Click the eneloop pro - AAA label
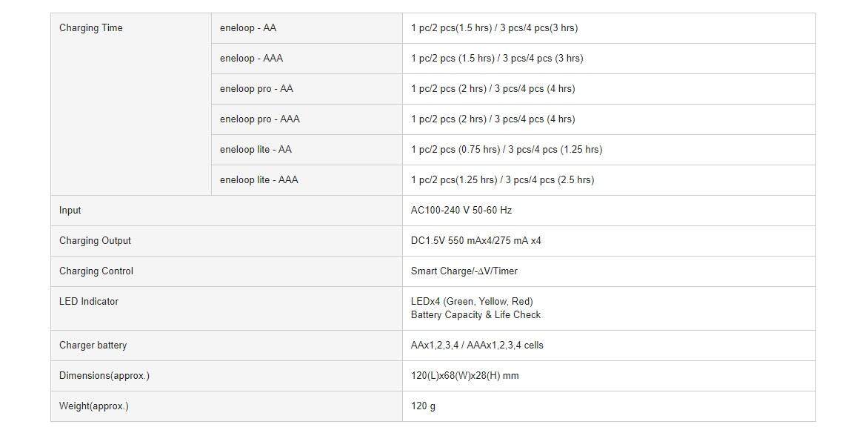The image size is (868, 433). [260, 119]
